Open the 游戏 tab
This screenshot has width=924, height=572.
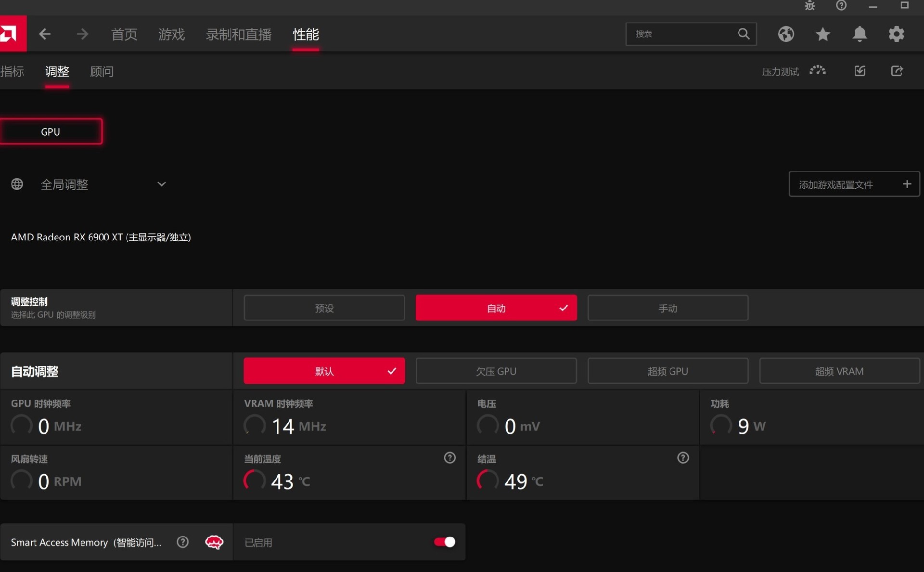[171, 34]
